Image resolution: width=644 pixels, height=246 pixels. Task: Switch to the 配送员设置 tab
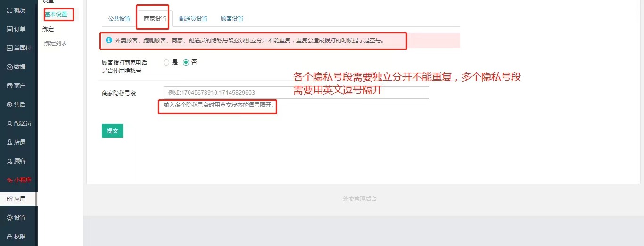point(193,19)
